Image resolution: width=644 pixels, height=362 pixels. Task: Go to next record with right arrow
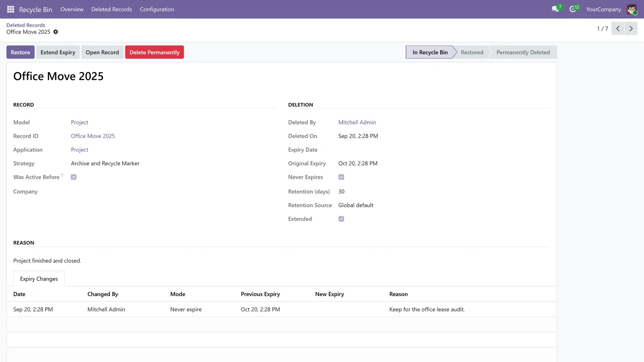click(x=631, y=28)
